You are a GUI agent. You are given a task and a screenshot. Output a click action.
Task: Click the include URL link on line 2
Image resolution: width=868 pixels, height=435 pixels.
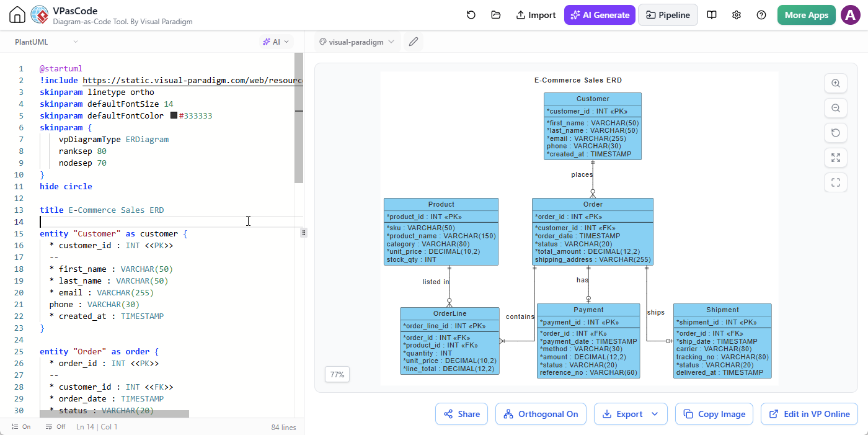pyautogui.click(x=193, y=80)
